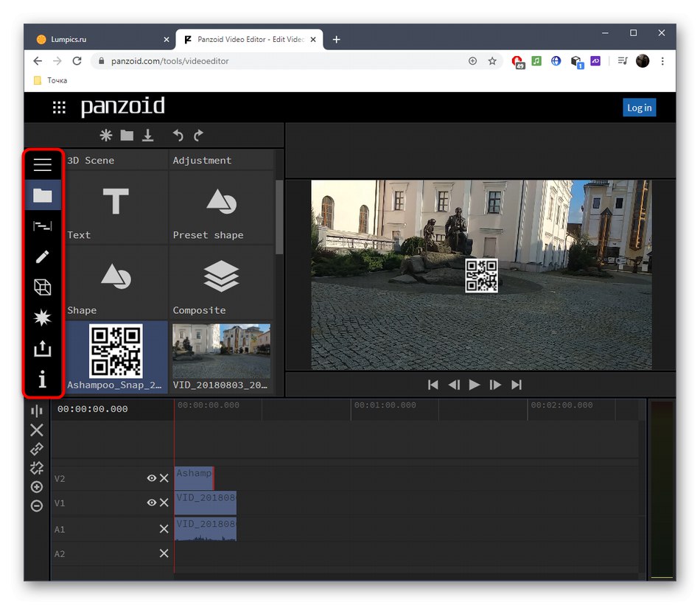Click the undo arrow in the top toolbar
Viewport: 700px width, 605px height.
click(178, 135)
